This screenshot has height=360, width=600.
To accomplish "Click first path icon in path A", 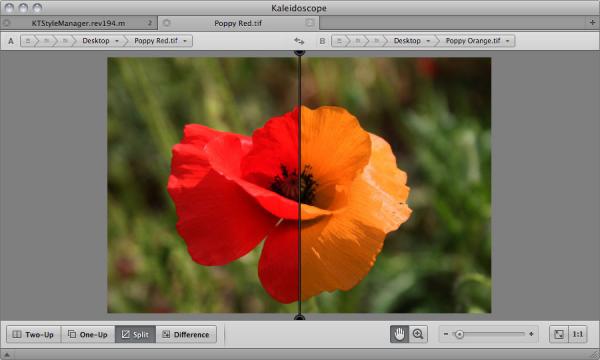I will [x=28, y=41].
